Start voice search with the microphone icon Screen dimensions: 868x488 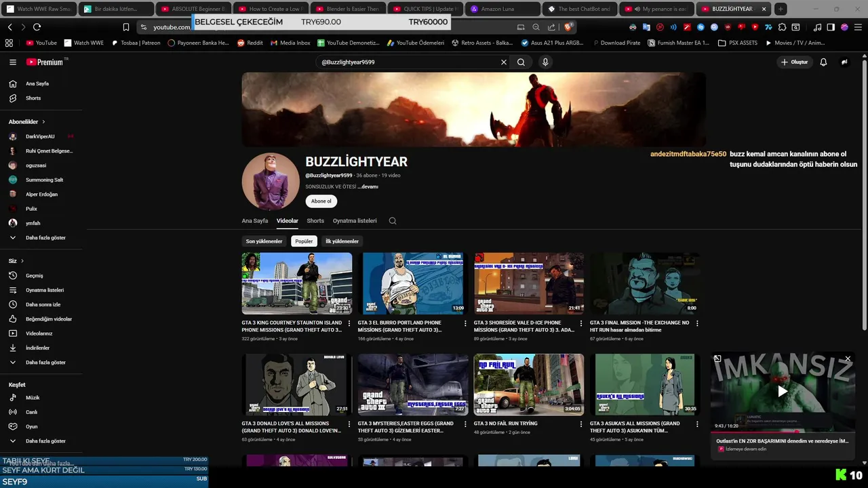(x=545, y=62)
